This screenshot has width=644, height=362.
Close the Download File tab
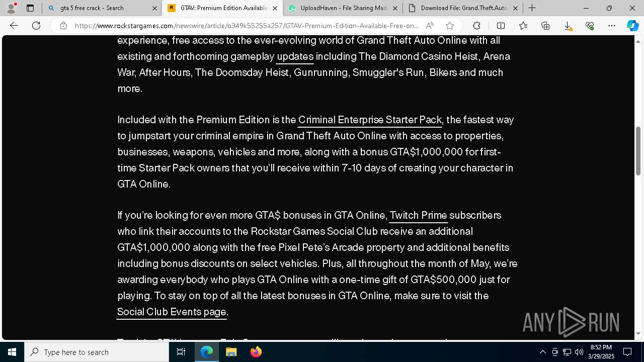(516, 8)
